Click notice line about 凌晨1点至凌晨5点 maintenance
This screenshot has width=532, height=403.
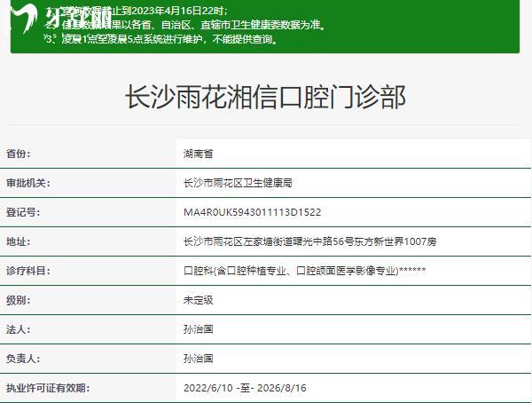pyautogui.click(x=161, y=39)
